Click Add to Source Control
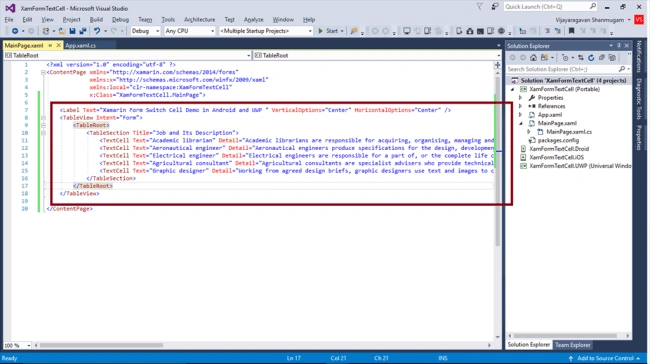650x364 pixels. pyautogui.click(x=605, y=358)
